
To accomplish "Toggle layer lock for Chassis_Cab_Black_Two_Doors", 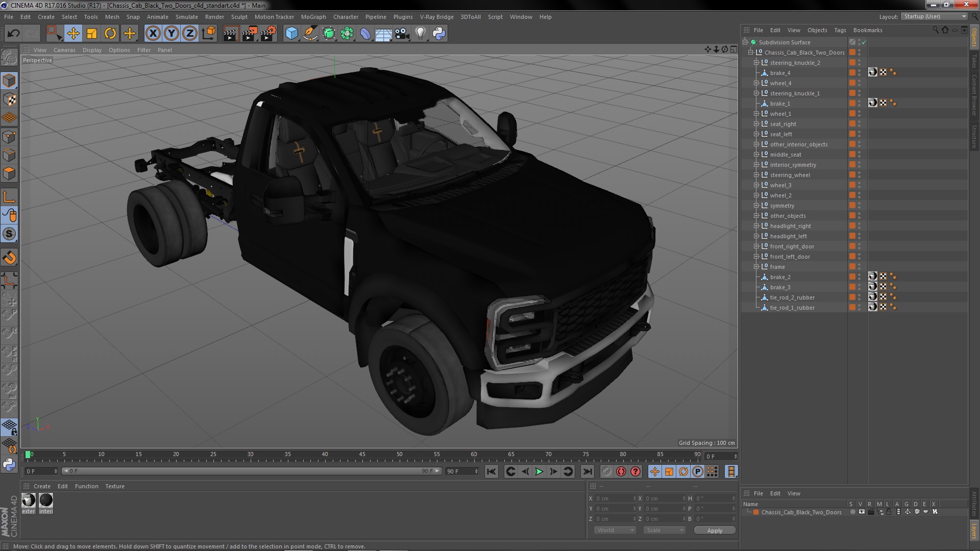I will click(889, 512).
